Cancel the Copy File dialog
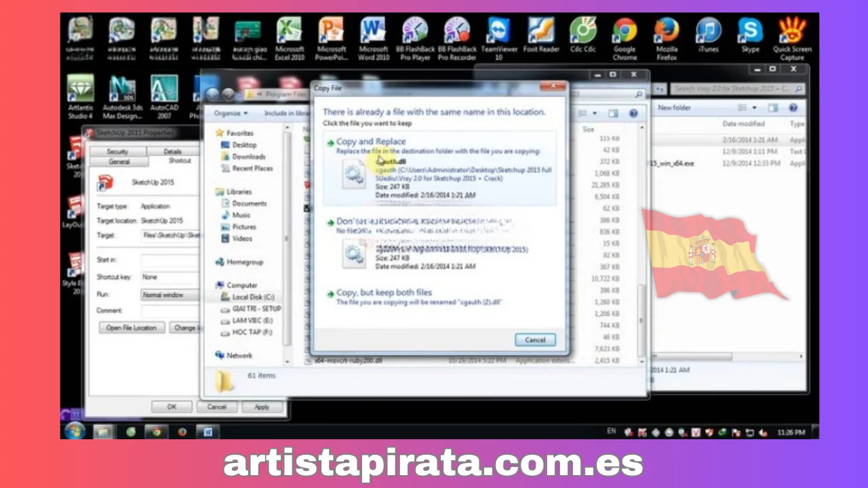868x488 pixels. click(535, 340)
